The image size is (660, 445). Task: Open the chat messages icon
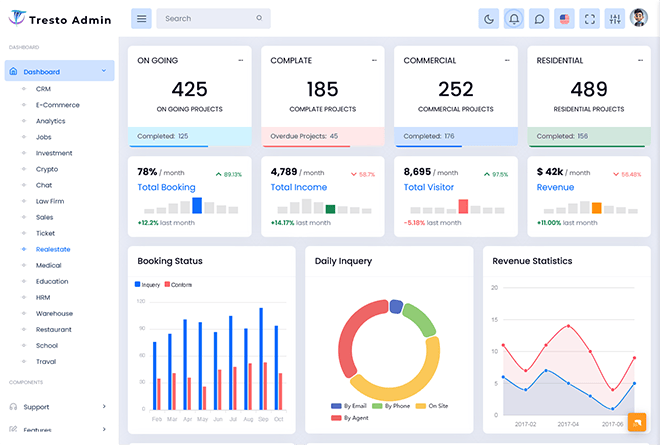pyautogui.click(x=539, y=18)
